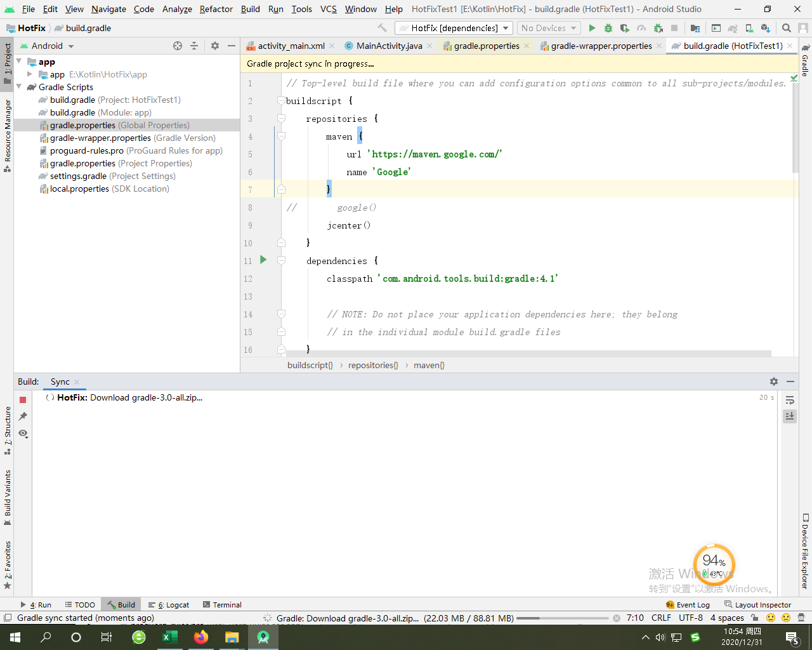The image size is (812, 650).
Task: Open the Refactor menu
Action: (x=216, y=9)
